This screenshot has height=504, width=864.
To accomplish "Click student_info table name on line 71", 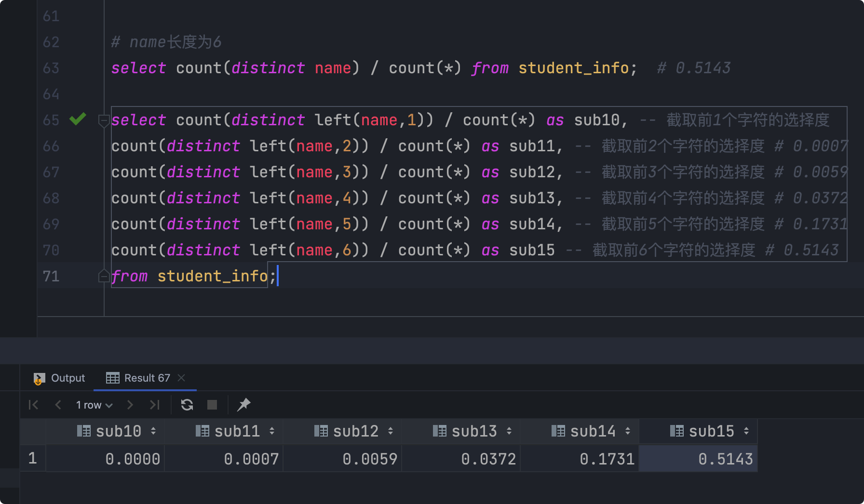I will [213, 276].
